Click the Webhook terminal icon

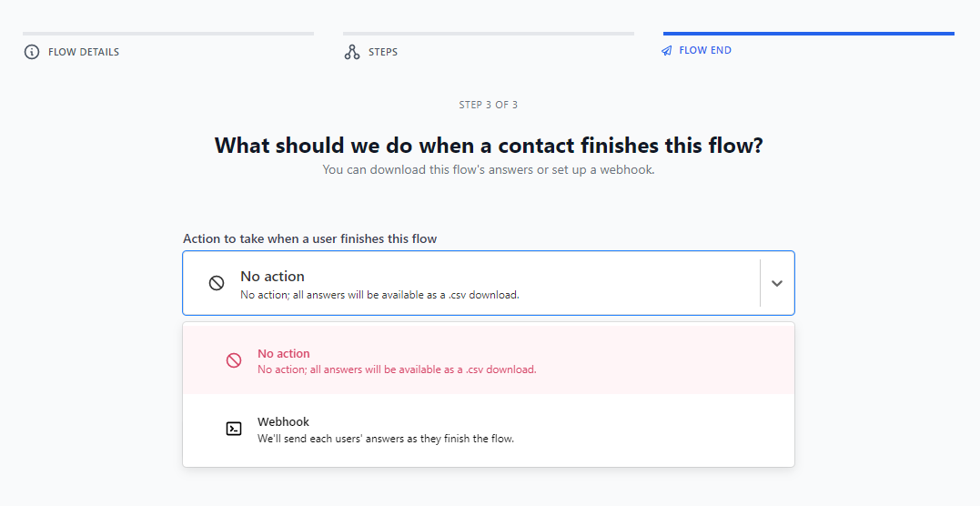234,429
